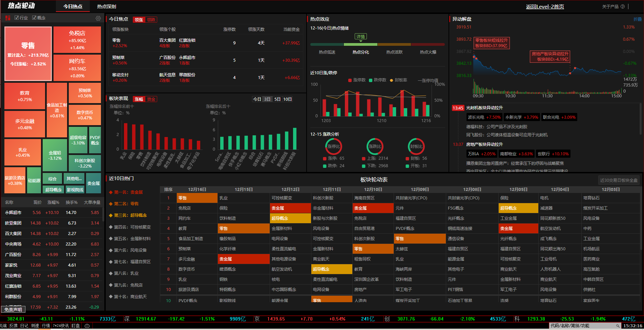Expand 近30交易日板块全盘 view
This screenshot has width=644, height=330.
tap(619, 180)
